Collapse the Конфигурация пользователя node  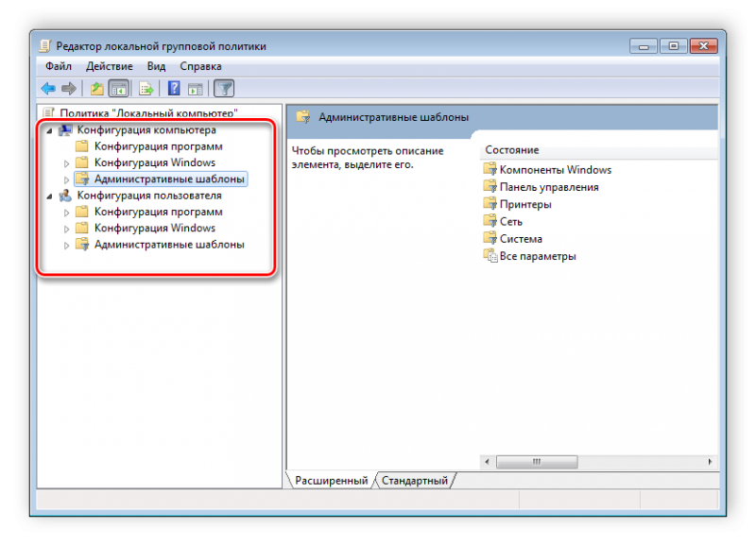pyautogui.click(x=49, y=196)
